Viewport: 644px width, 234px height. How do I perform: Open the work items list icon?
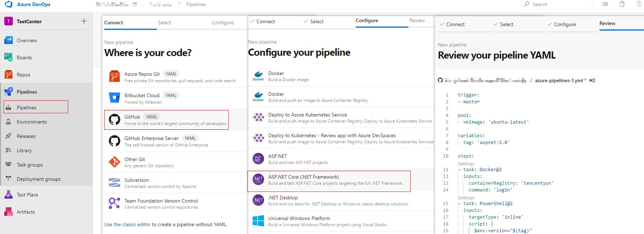point(605,4)
